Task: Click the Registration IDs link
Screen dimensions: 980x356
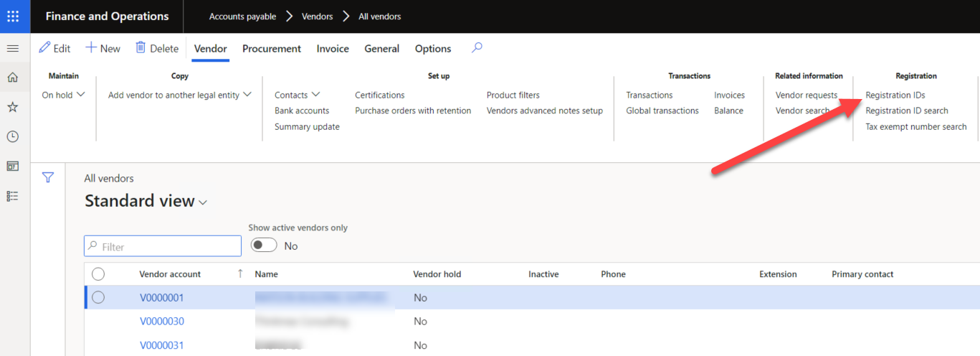Action: click(895, 95)
